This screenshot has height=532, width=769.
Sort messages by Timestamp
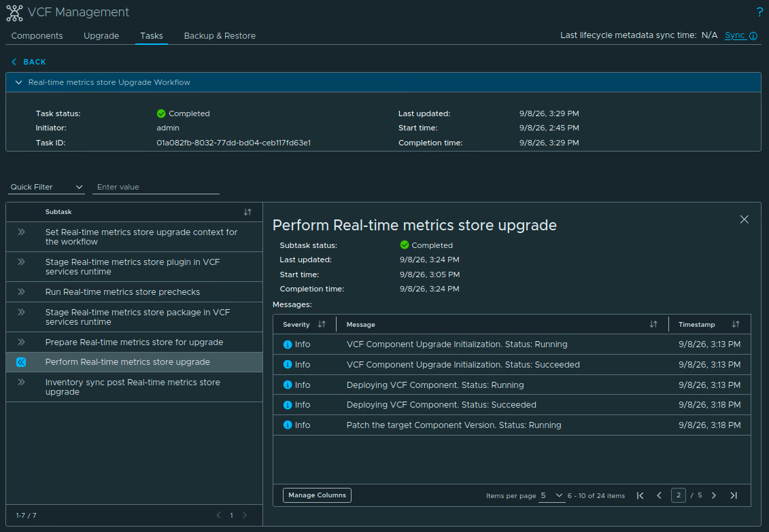point(736,324)
